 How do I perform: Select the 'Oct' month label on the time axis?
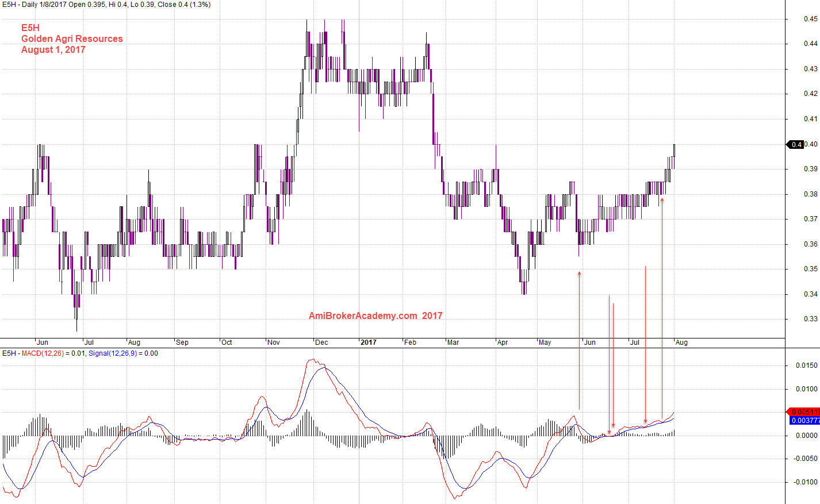click(227, 343)
